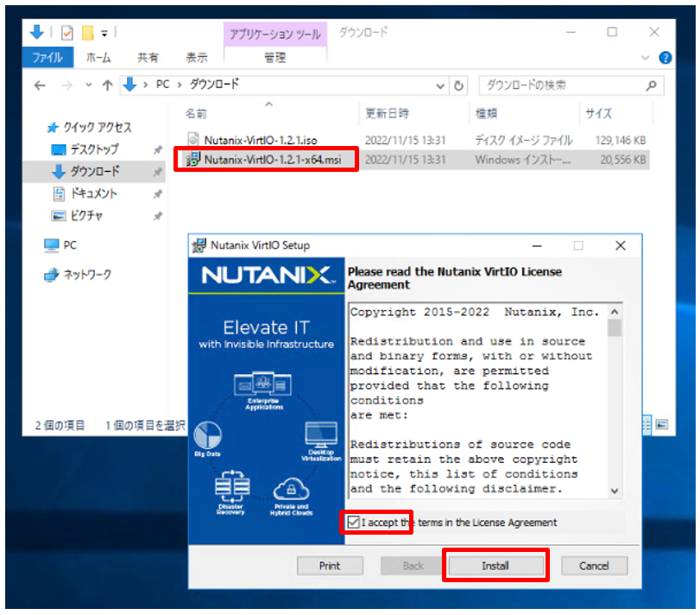Click the Print button in setup dialog
Screen dimensions: 700x615
330,566
